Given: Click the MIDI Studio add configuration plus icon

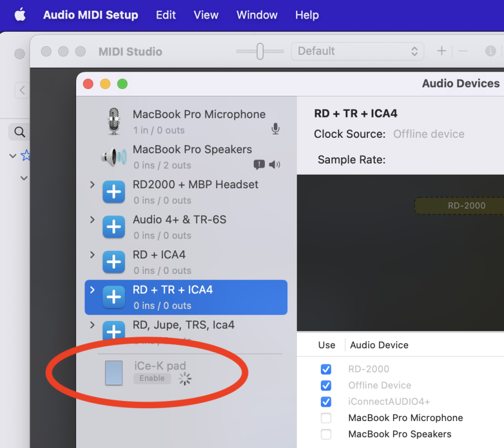Looking at the screenshot, I should point(442,51).
